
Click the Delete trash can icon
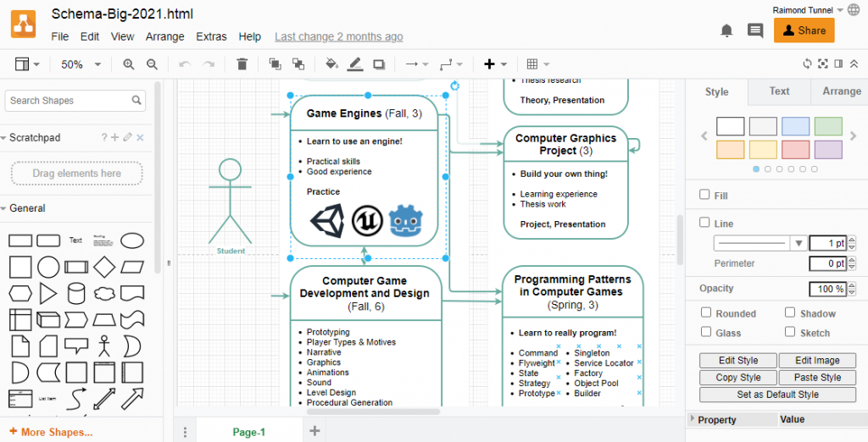242,64
